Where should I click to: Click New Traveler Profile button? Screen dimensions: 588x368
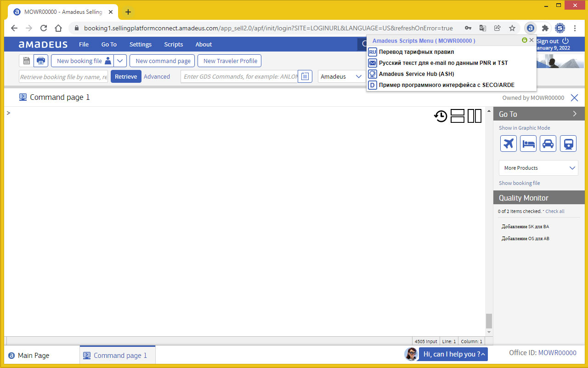[230, 61]
